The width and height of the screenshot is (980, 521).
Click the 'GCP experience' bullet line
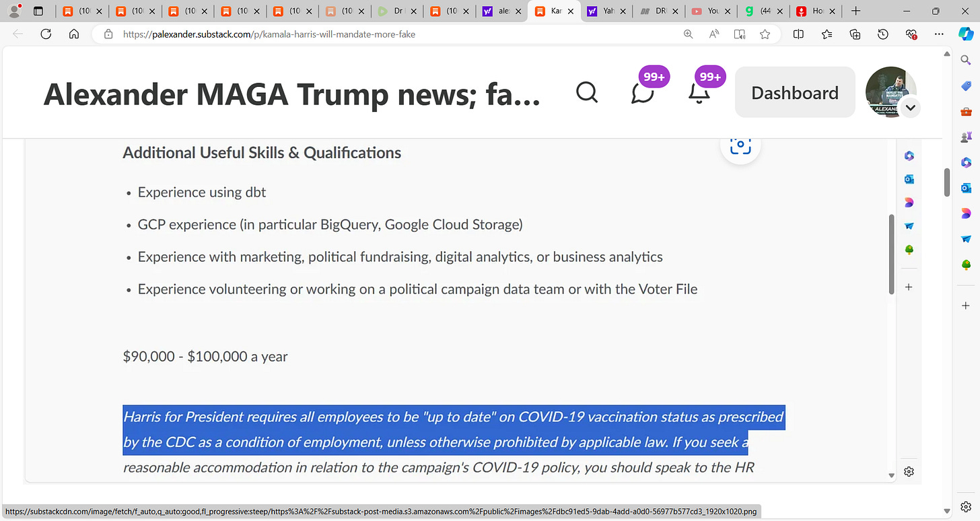330,225
